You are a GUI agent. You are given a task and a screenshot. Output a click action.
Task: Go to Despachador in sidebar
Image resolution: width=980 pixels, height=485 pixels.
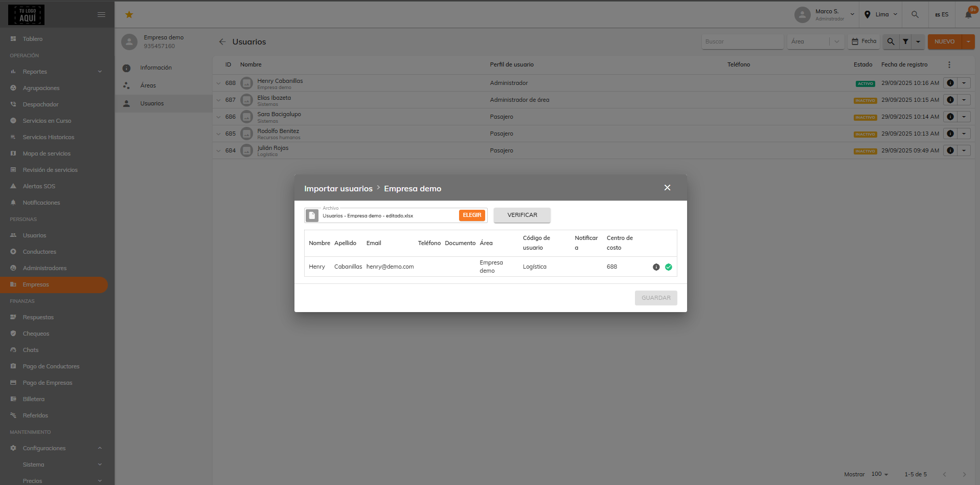coord(41,104)
